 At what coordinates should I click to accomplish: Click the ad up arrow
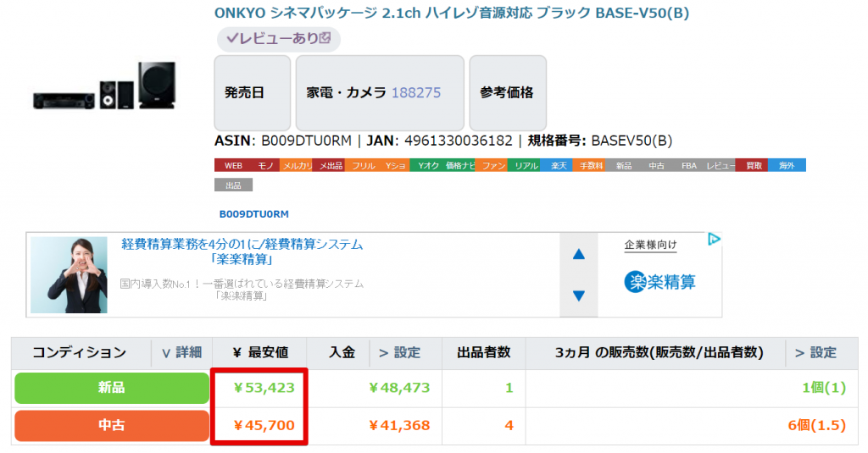578,254
